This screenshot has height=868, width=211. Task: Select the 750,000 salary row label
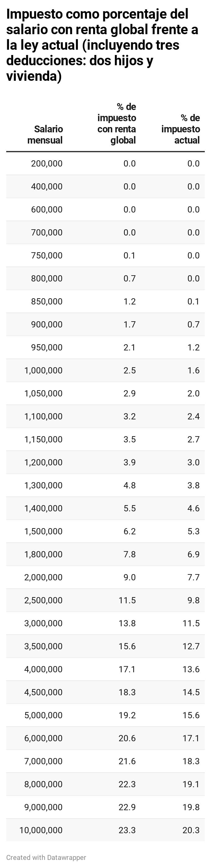(47, 255)
